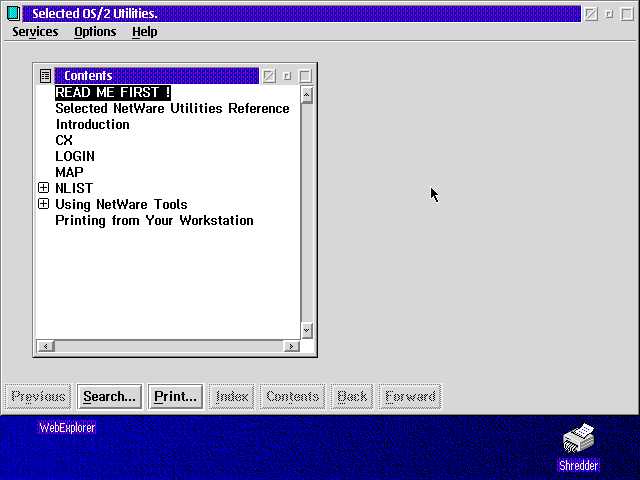Click the disabled Index button
The height and width of the screenshot is (480, 640).
tap(232, 396)
